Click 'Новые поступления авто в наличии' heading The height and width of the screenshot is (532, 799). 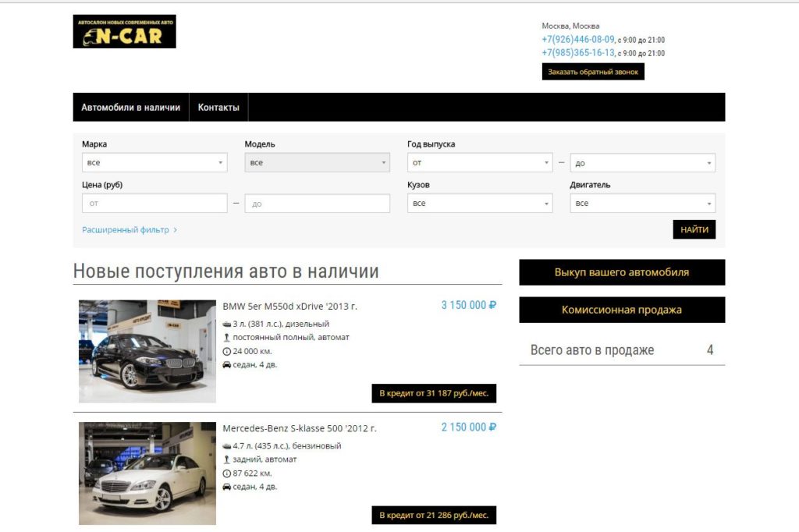pos(226,271)
